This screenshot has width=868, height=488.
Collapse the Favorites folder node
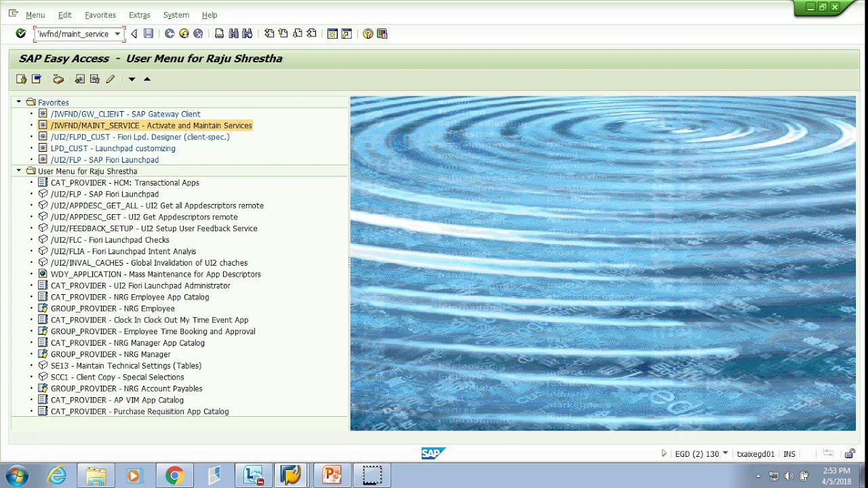tap(19, 102)
